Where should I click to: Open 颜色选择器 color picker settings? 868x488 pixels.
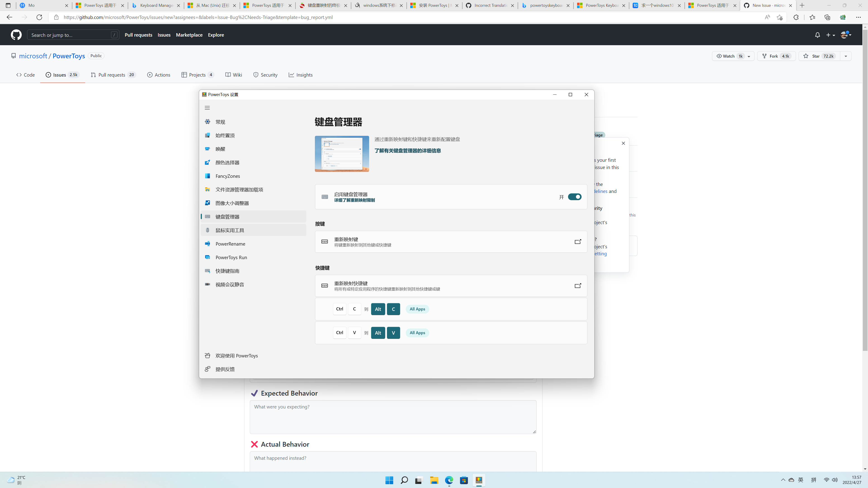click(x=253, y=162)
